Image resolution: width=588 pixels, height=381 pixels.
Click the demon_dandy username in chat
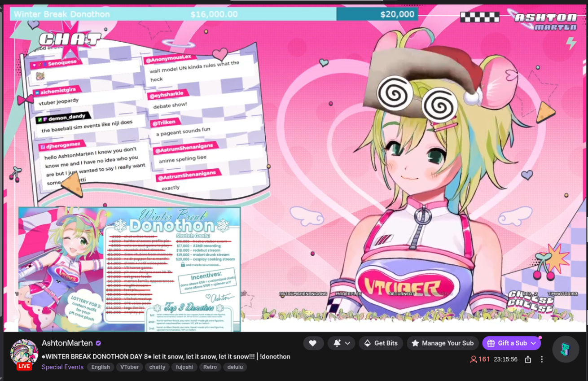[66, 117]
